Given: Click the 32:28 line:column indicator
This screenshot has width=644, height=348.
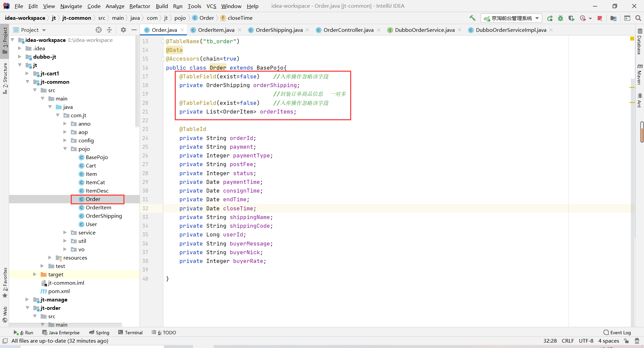Looking at the screenshot, I should (550, 341).
